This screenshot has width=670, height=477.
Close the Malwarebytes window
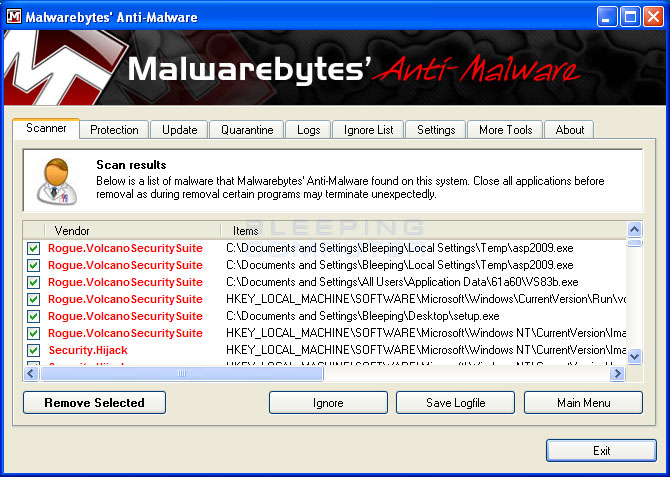pyautogui.click(x=653, y=17)
